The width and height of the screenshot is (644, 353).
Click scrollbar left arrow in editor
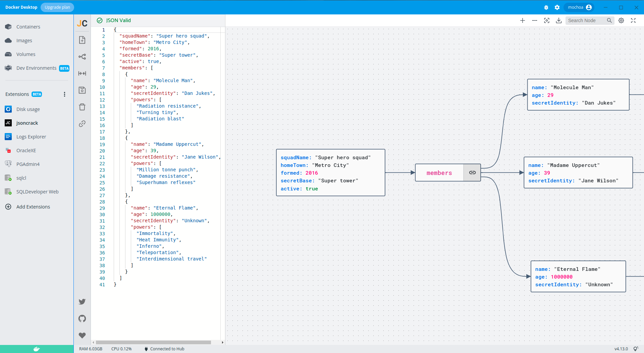point(93,343)
